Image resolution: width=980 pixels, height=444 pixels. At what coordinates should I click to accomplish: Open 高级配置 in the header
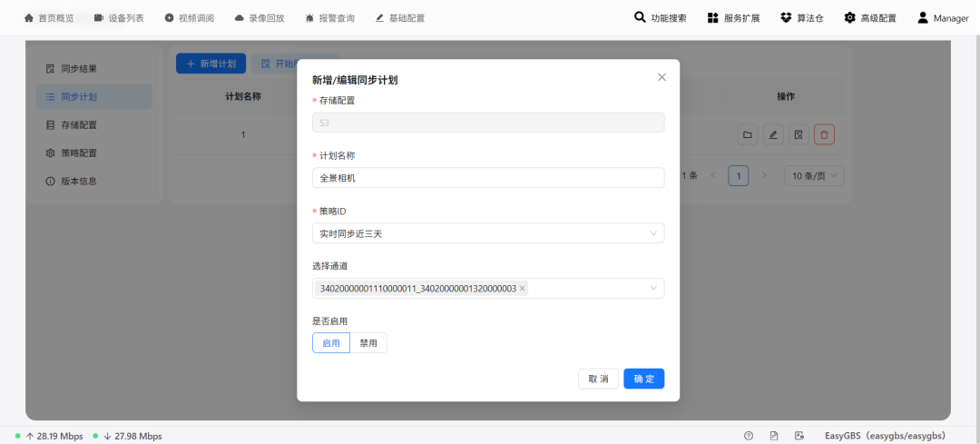[878, 18]
